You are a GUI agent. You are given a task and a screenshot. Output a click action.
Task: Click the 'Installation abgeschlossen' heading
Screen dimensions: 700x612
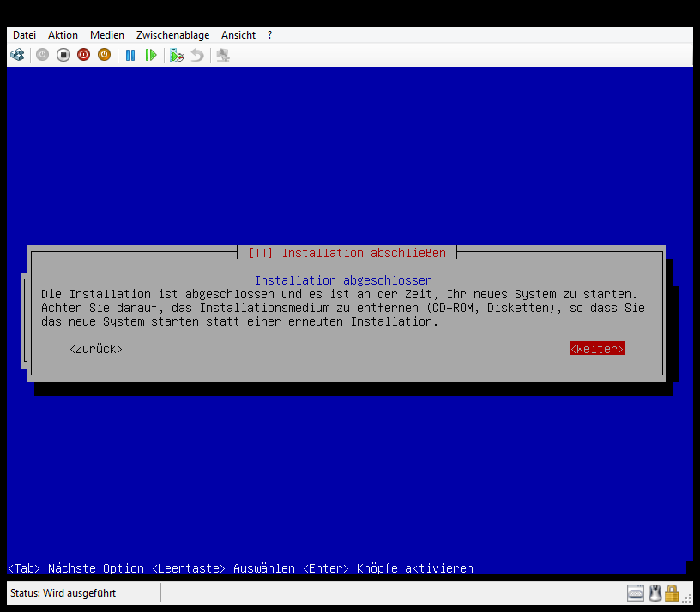tap(343, 280)
